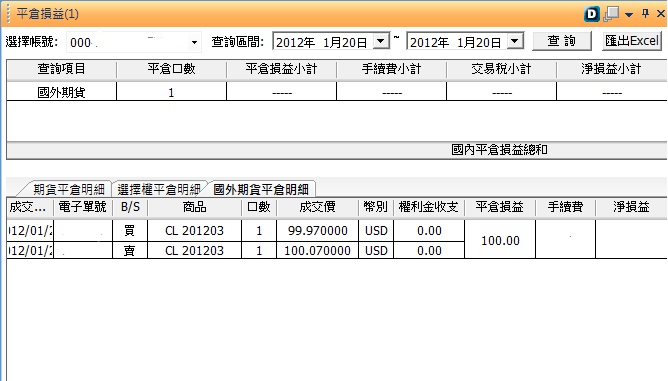668x381 pixels.
Task: Sort by the 淨損益 column header
Action: tap(631, 207)
